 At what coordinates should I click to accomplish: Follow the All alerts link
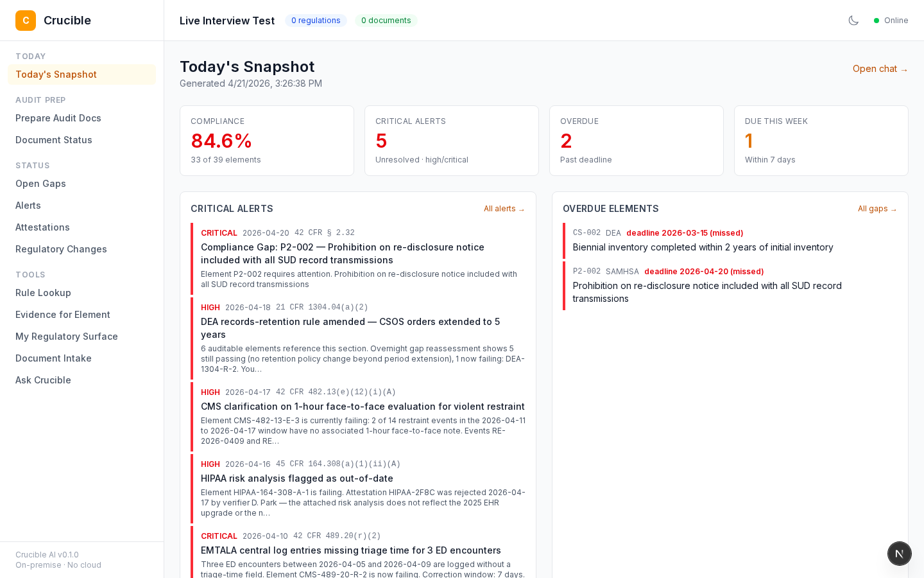(504, 209)
